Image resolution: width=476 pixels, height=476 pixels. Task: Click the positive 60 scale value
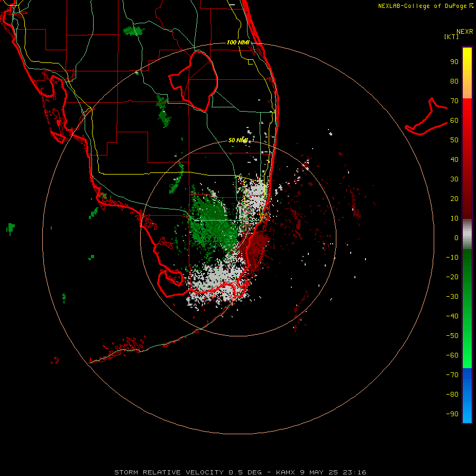(x=454, y=121)
